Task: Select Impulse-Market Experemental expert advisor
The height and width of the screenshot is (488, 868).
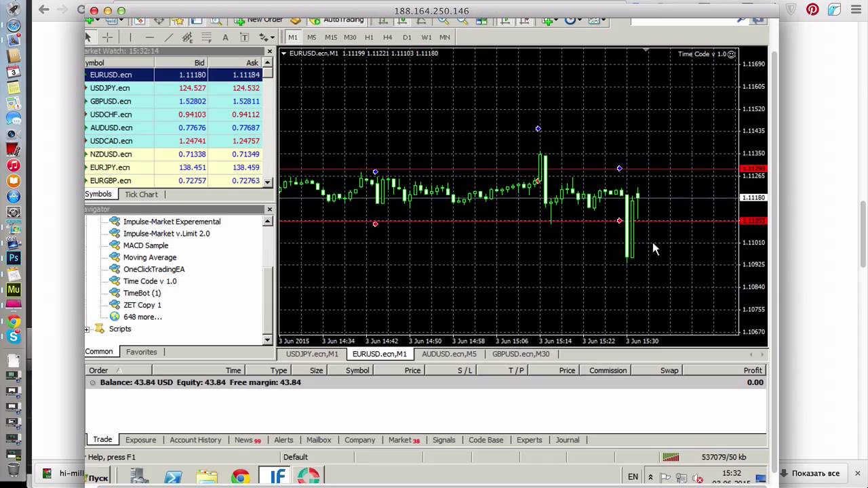Action: (172, 222)
